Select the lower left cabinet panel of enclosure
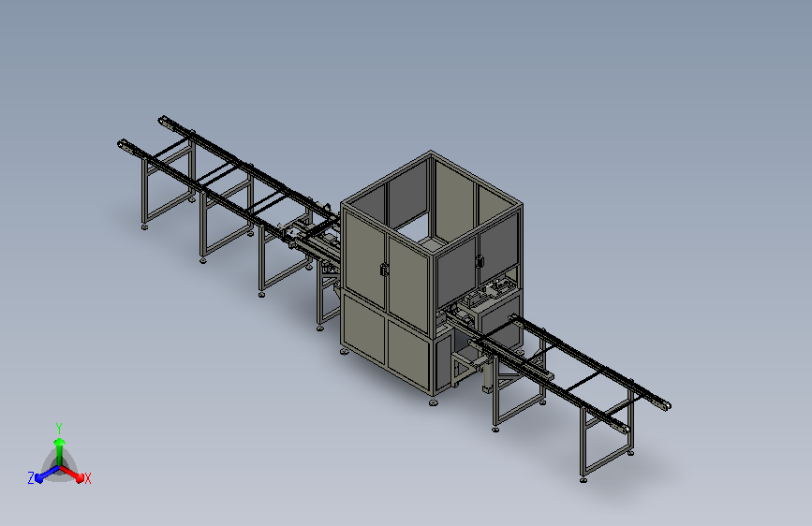Viewport: 812px width, 526px height. click(363, 329)
